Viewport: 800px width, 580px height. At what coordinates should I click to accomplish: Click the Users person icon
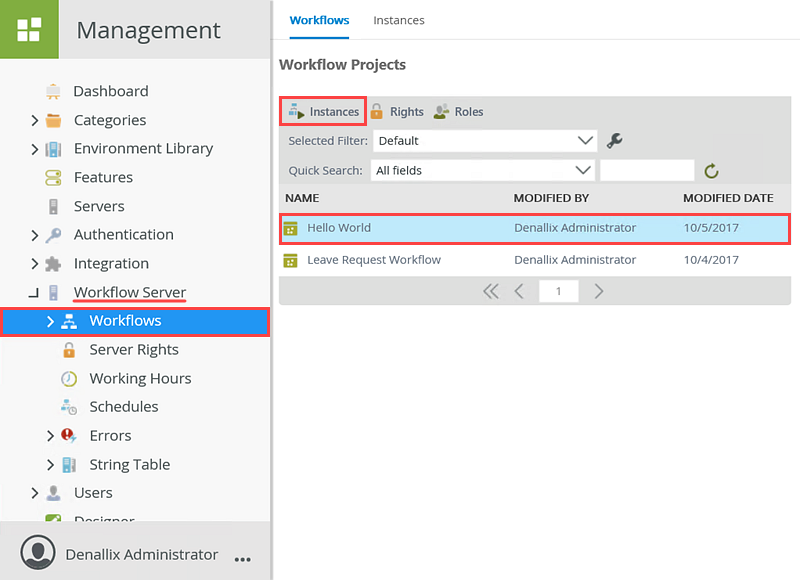pos(53,493)
